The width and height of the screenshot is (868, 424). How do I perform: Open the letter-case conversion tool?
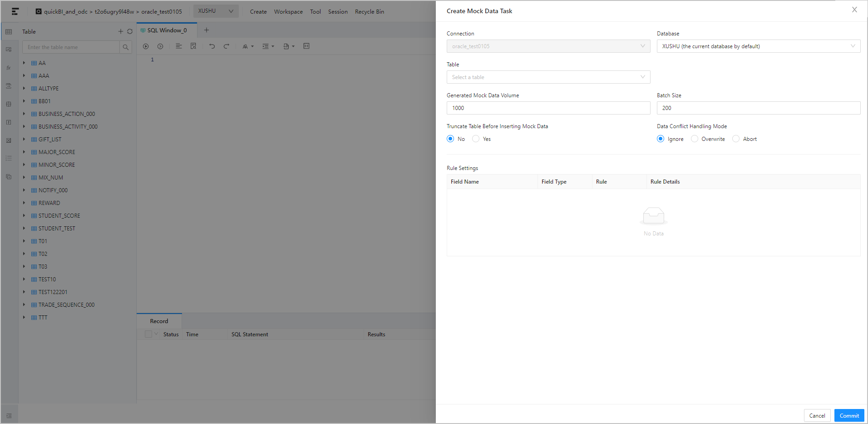(x=248, y=46)
